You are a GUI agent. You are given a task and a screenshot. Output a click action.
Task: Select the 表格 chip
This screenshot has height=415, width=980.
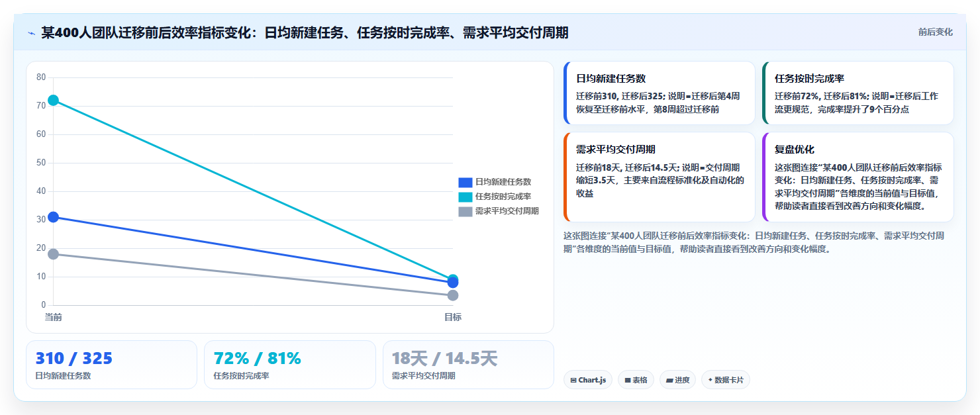tap(636, 380)
